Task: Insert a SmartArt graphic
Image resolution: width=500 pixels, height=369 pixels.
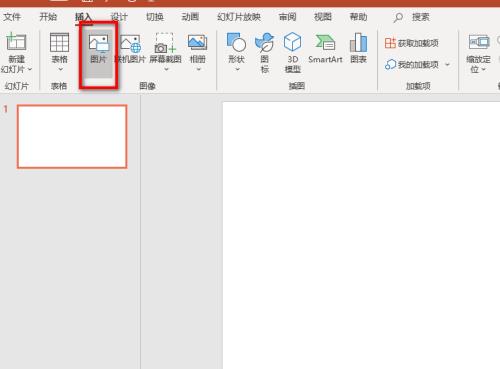Action: 325,48
